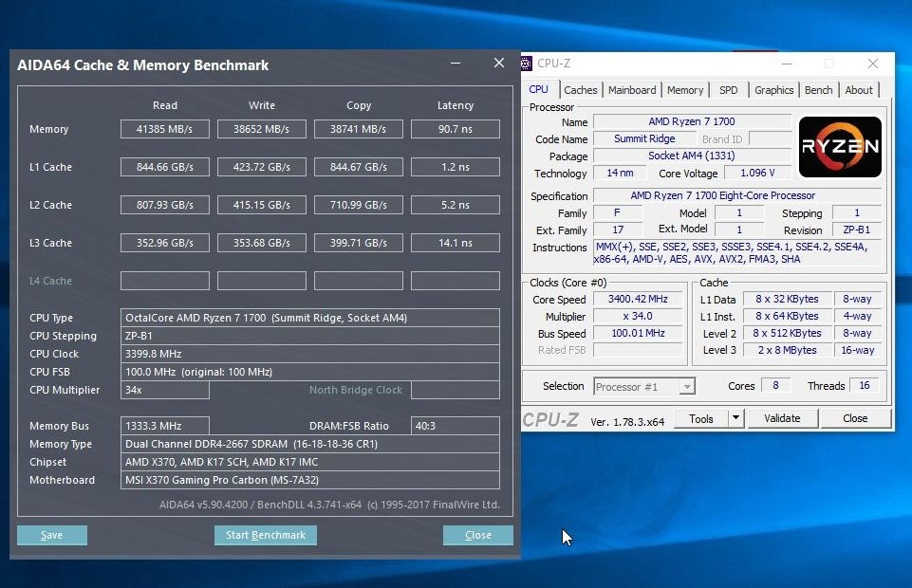Click the Close button in CPU-Z
The height and width of the screenshot is (588, 912).
point(855,418)
